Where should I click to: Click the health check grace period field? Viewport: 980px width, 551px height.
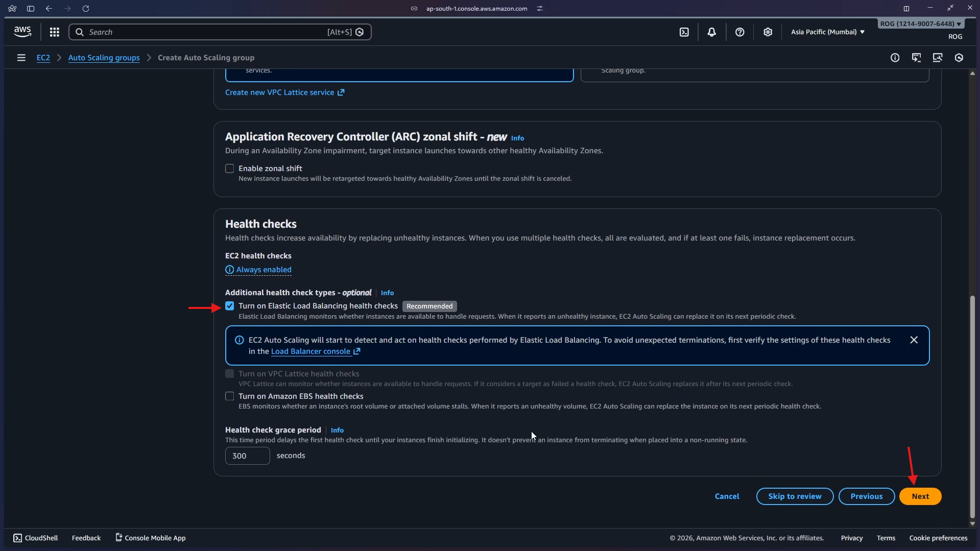[247, 456]
